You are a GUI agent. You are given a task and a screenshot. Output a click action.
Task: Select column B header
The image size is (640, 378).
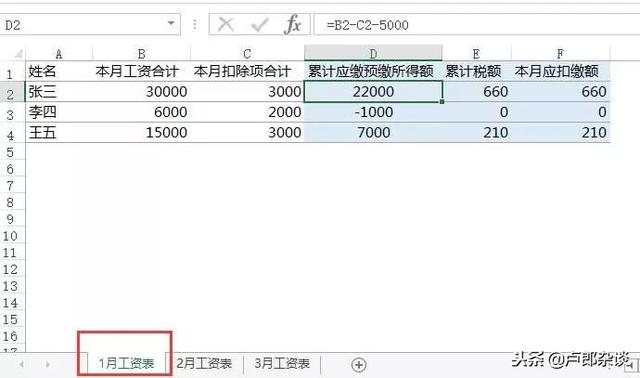click(x=141, y=53)
